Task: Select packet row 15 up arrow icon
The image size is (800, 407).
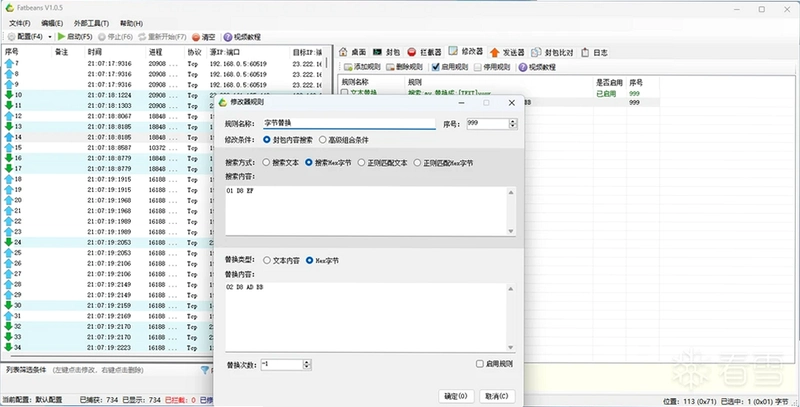Action: [9, 147]
